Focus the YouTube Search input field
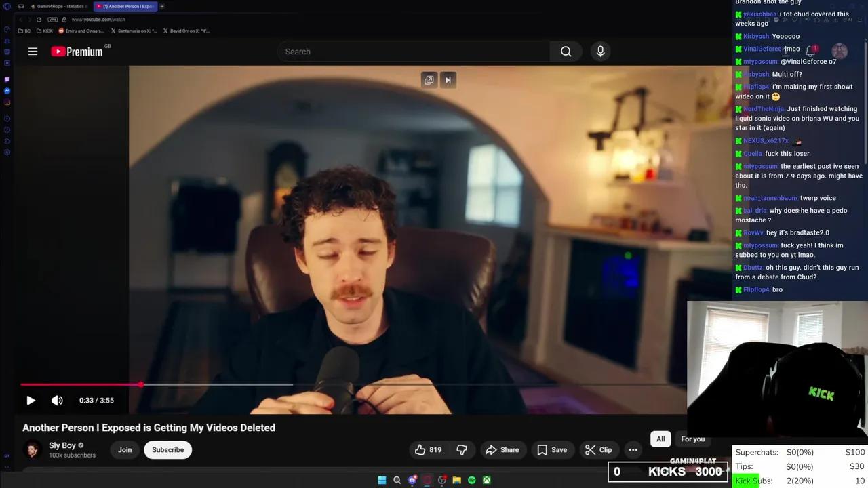This screenshot has height=488, width=868. pos(414,52)
